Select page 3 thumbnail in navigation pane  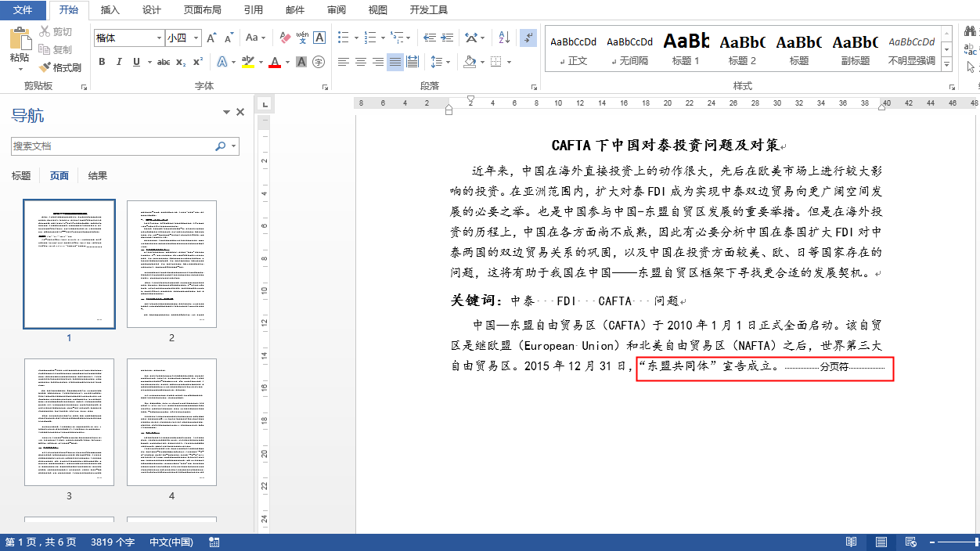click(69, 423)
